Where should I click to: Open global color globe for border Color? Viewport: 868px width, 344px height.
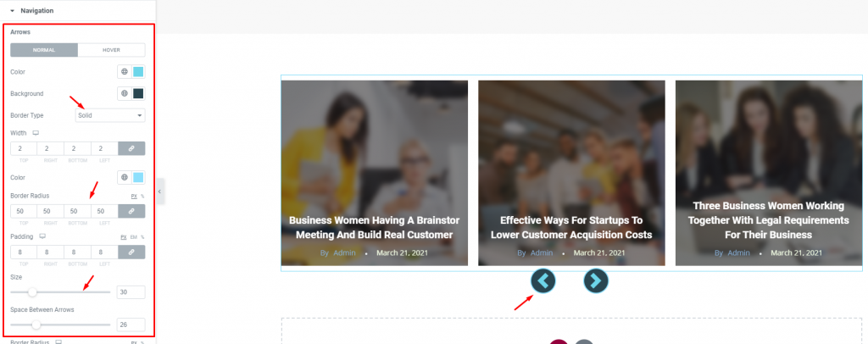pos(125,178)
